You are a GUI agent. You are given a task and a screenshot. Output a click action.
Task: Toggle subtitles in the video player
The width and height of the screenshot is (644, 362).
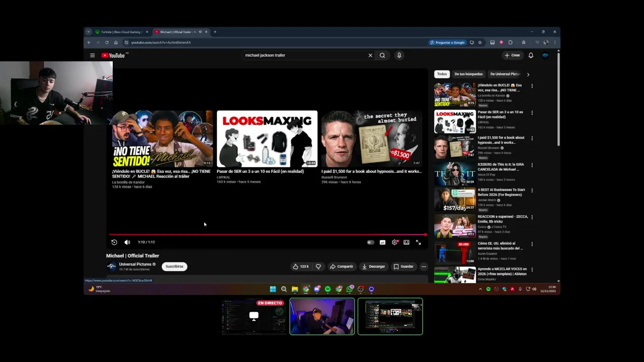click(382, 242)
